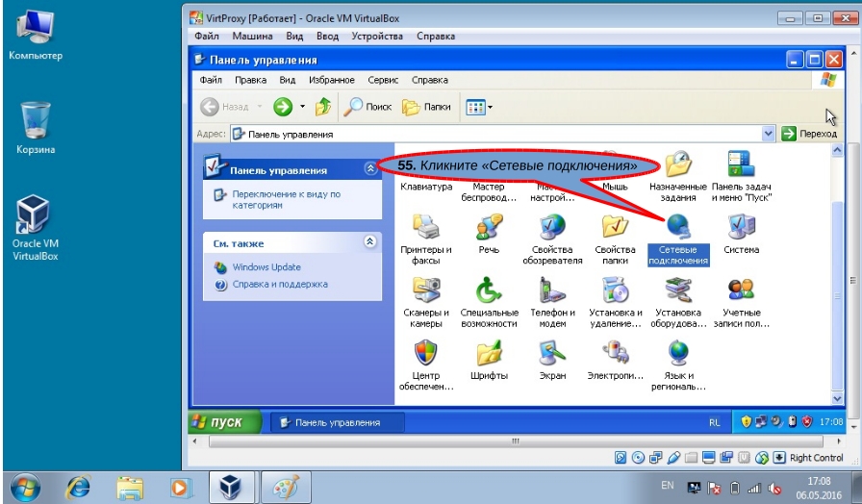The image size is (862, 504).
Task: Open the Клавиатура control panel item
Action: tap(426, 186)
